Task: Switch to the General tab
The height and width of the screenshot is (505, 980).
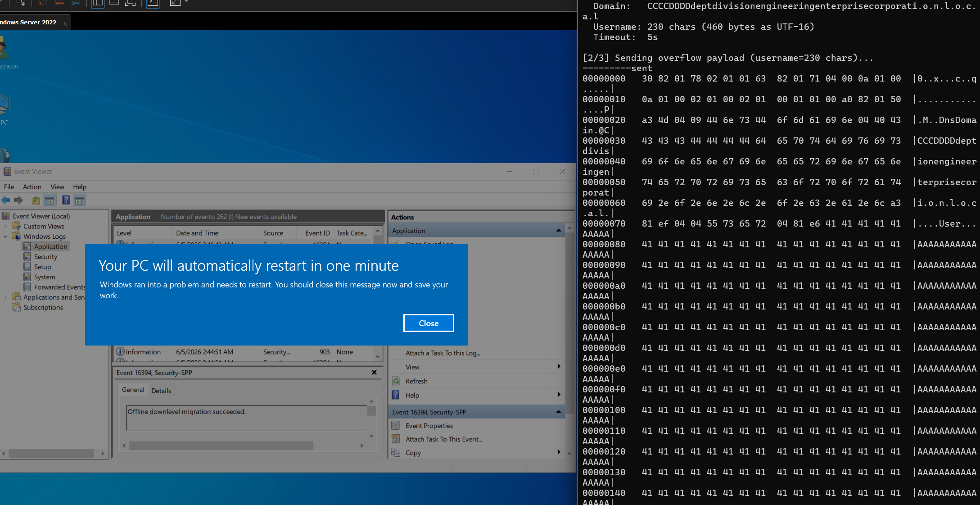Action: point(133,390)
